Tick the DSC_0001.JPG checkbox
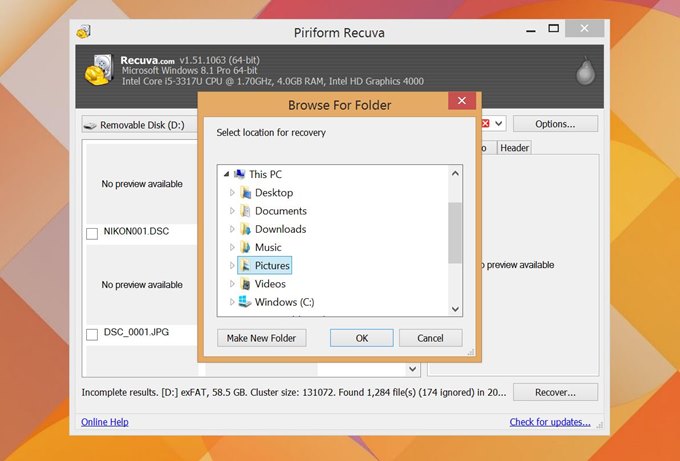Image resolution: width=680 pixels, height=461 pixels. [x=92, y=334]
